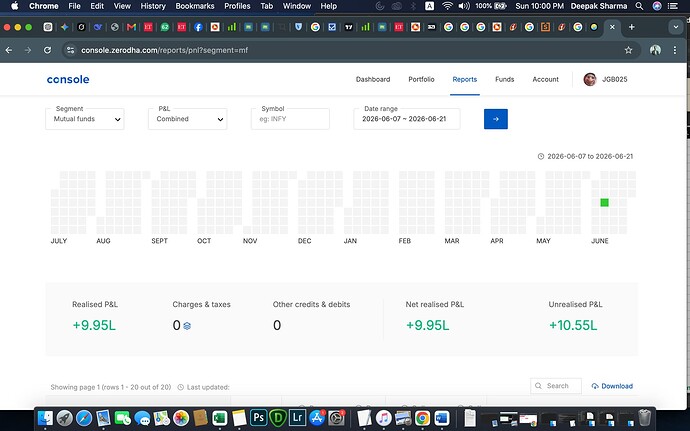Screen dimensions: 690x431
Task: Open Maps from the dock
Action: (161, 418)
